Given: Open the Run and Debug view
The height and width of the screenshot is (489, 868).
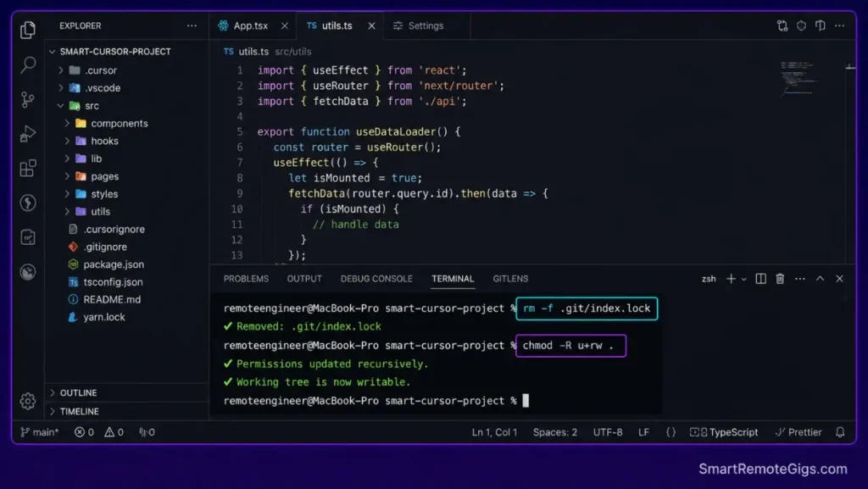Looking at the screenshot, I should pos(28,134).
